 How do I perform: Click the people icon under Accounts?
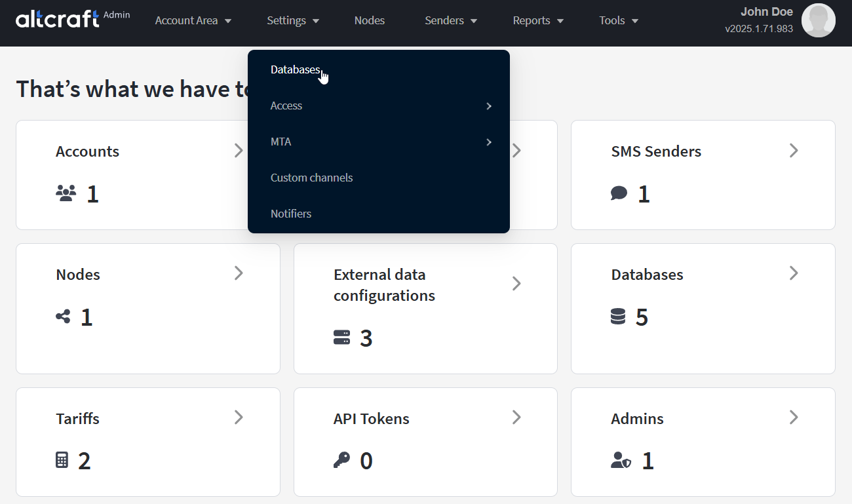(66, 193)
